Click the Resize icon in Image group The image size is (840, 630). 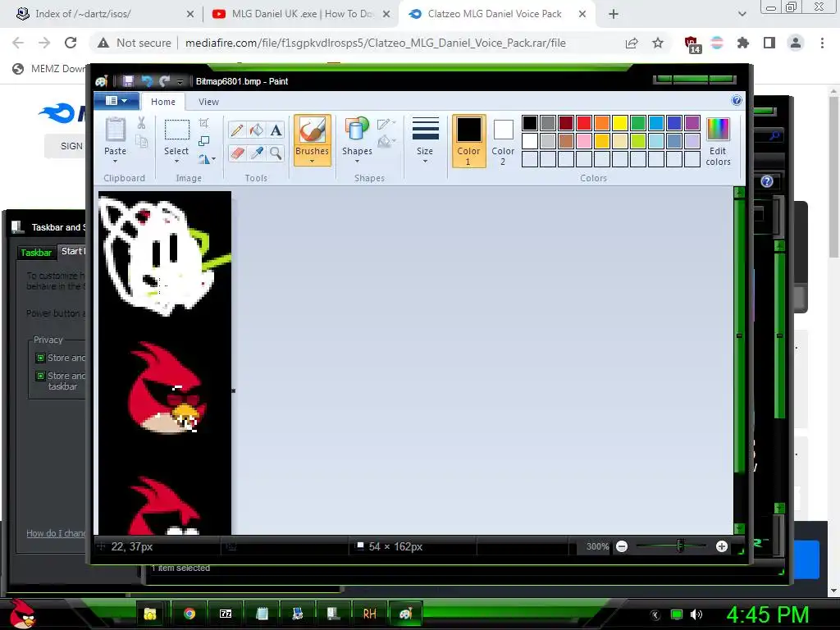tap(203, 141)
